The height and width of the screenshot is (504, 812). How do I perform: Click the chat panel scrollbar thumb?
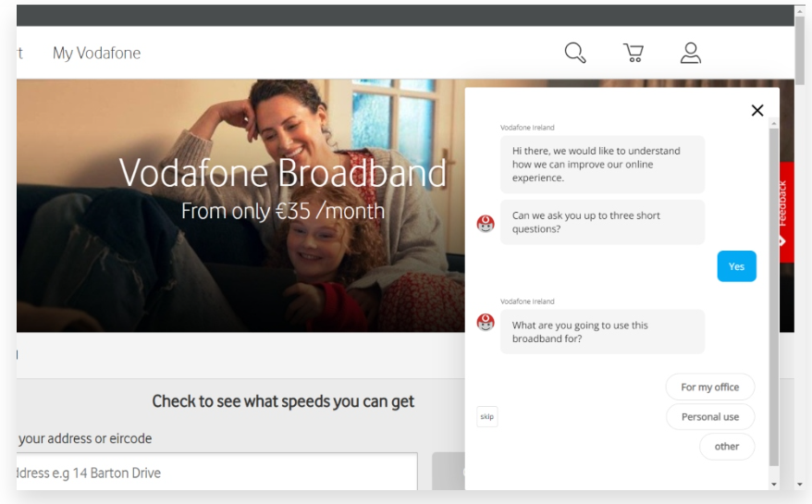[x=774, y=297]
